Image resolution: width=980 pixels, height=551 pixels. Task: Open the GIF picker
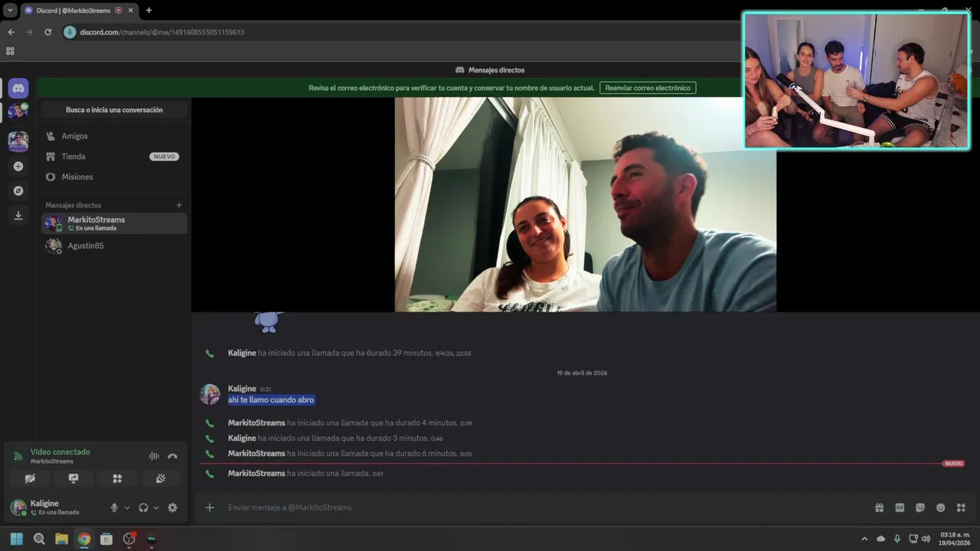tap(900, 507)
